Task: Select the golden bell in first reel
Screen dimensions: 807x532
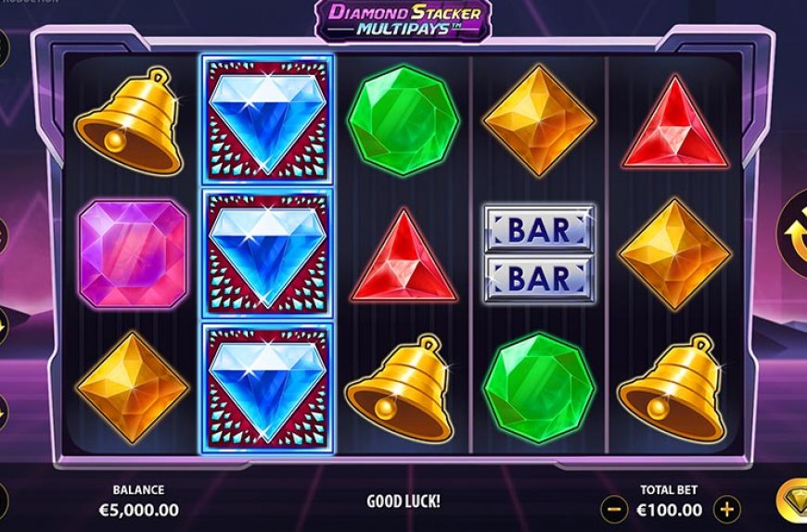Action: 129,121
